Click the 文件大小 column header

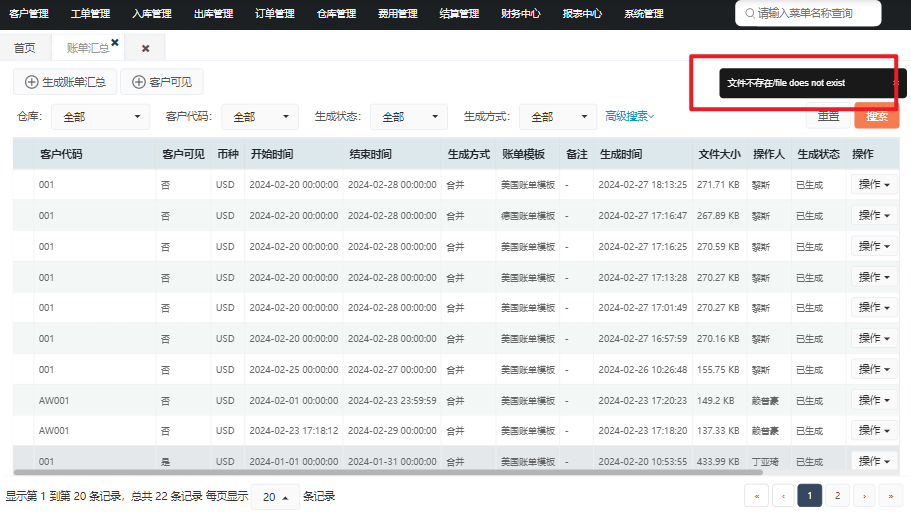click(x=719, y=154)
